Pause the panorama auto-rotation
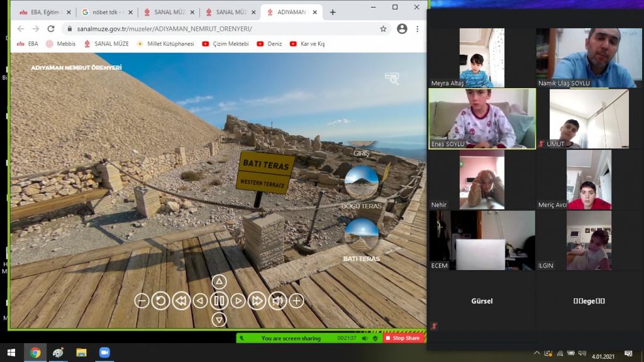644x362 pixels. coord(219,301)
